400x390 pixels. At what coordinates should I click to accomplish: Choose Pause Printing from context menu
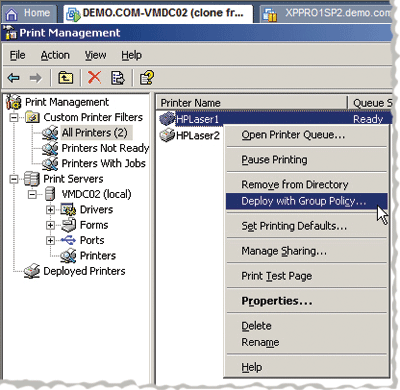pos(307,160)
